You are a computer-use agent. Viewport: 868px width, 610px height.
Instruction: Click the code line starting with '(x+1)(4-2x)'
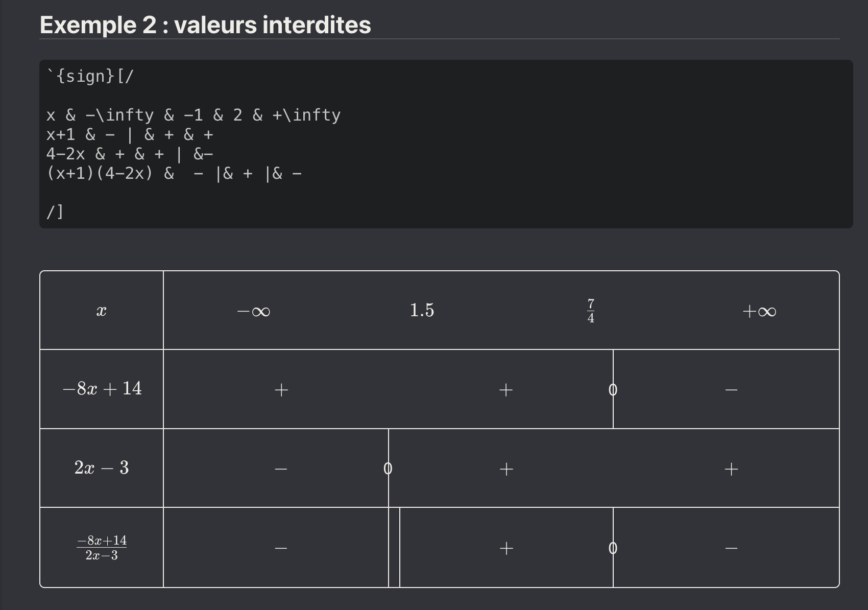tap(174, 174)
